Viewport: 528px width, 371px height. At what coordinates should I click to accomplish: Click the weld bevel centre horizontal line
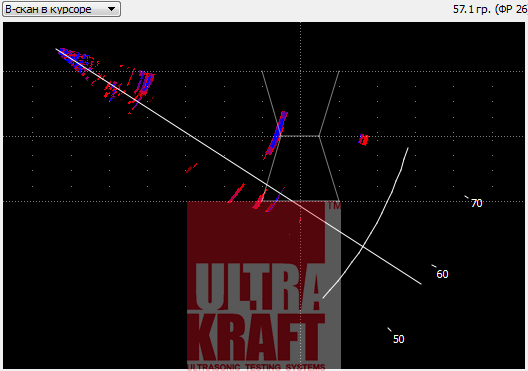[300, 136]
